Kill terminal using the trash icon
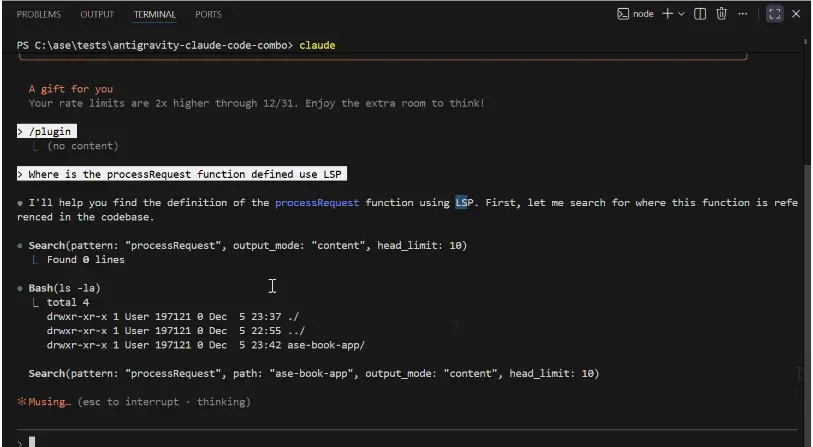Image resolution: width=813 pixels, height=447 pixels. [x=721, y=14]
